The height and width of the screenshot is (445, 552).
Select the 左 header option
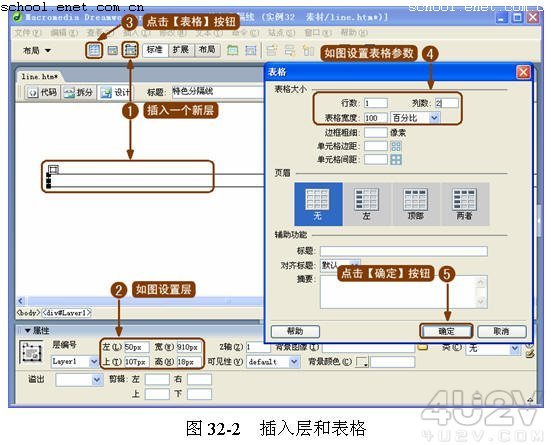366,204
